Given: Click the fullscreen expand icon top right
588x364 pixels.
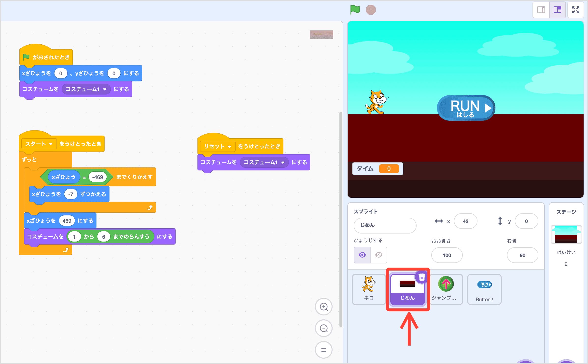Looking at the screenshot, I should coord(576,9).
